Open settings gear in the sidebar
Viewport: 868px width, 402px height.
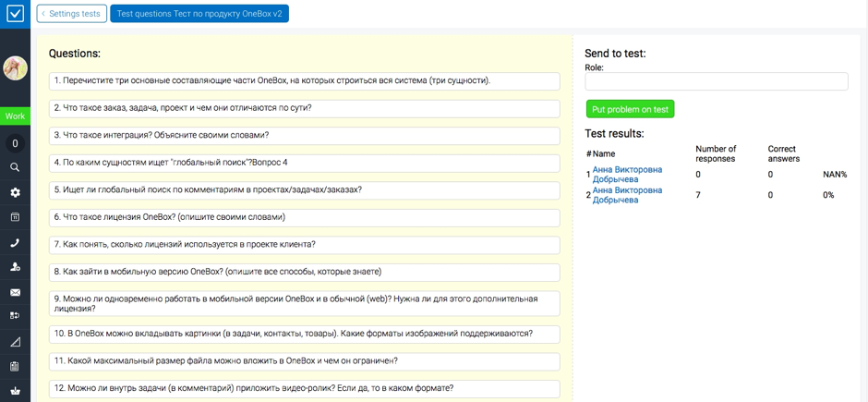(15, 192)
